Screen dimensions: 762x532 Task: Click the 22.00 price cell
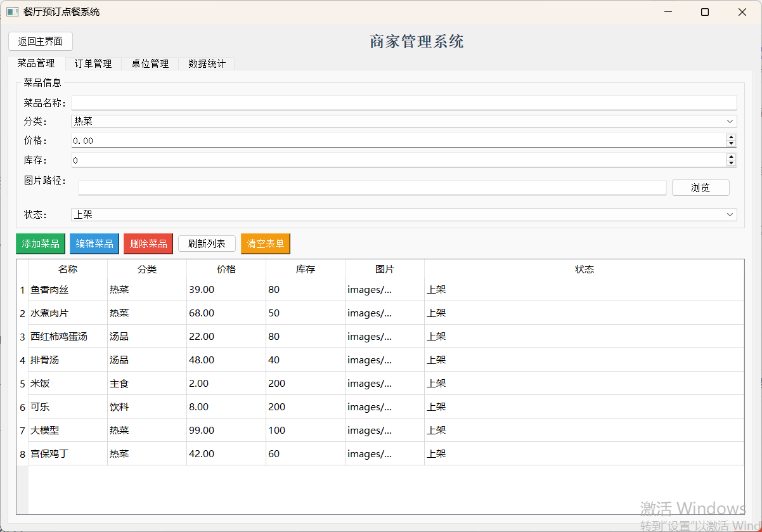pos(226,337)
